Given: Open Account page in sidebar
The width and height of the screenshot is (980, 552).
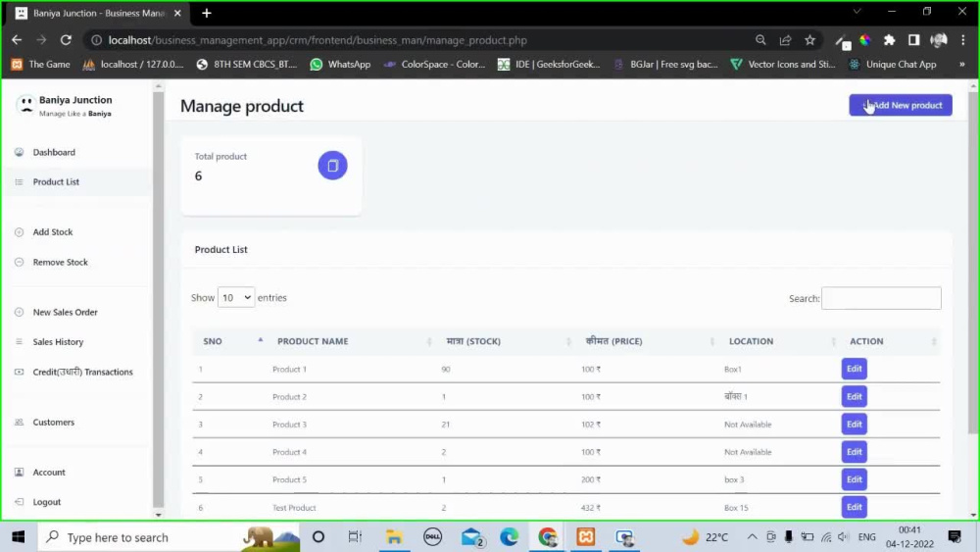Looking at the screenshot, I should coord(49,472).
